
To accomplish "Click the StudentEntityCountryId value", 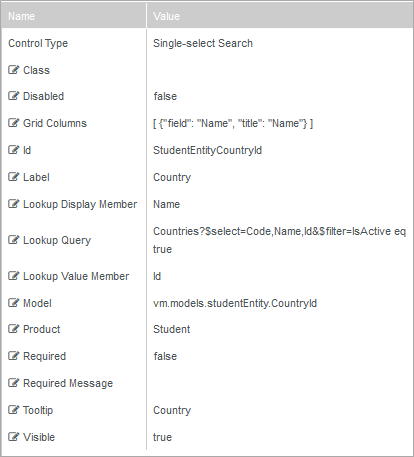I will click(x=208, y=150).
